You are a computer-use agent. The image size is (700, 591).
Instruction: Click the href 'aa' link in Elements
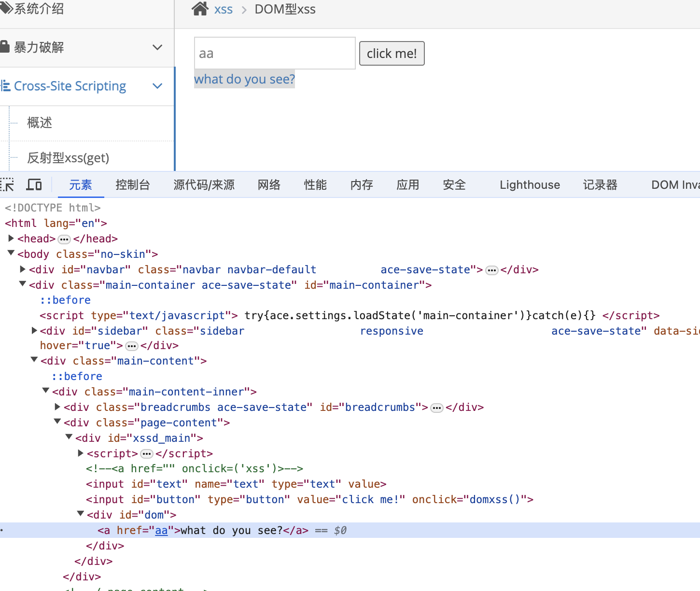(x=161, y=530)
